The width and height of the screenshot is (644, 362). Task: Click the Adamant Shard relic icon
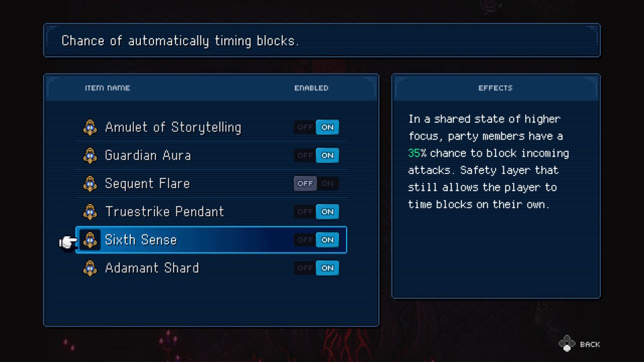pyautogui.click(x=90, y=268)
